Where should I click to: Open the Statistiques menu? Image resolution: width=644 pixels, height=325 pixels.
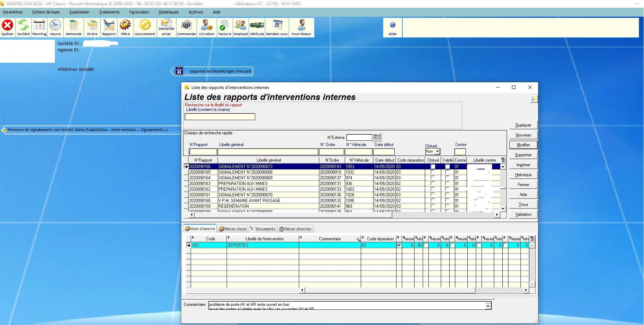169,12
